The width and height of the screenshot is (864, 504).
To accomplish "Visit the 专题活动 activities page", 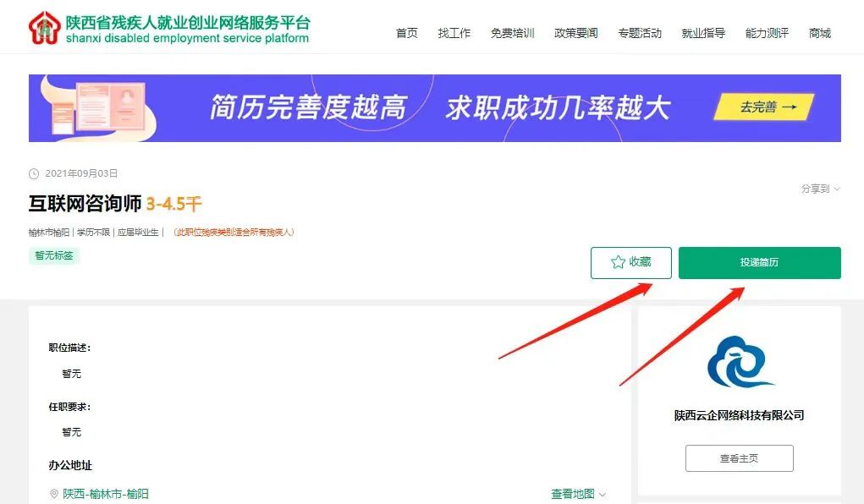I will tap(640, 33).
